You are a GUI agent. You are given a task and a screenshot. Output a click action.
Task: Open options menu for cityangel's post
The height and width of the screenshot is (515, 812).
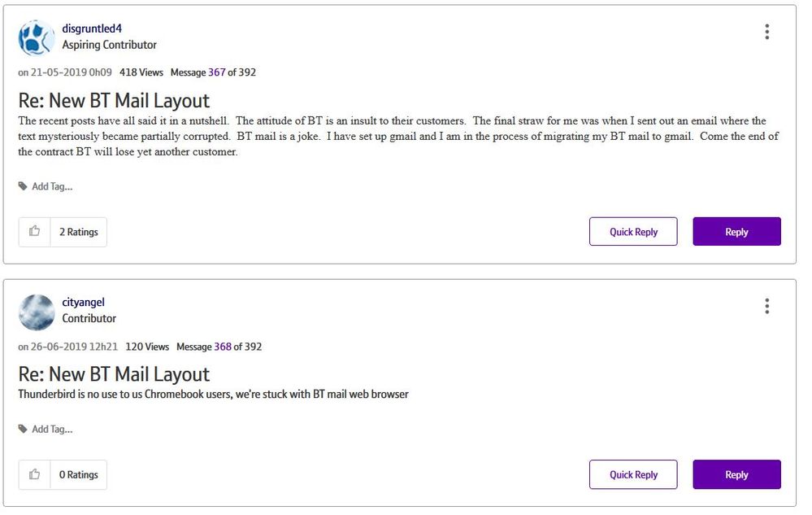(766, 306)
